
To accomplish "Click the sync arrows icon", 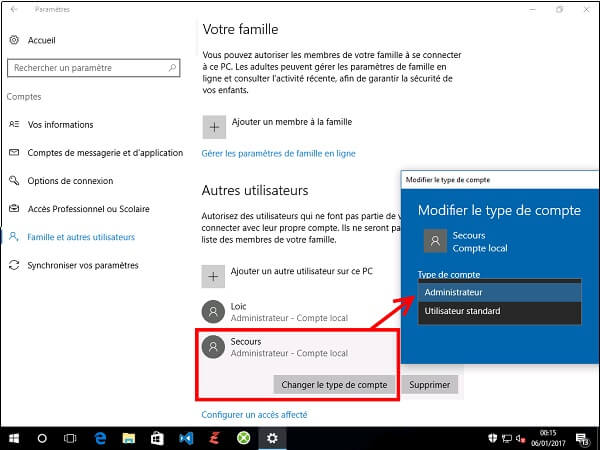I will (14, 265).
